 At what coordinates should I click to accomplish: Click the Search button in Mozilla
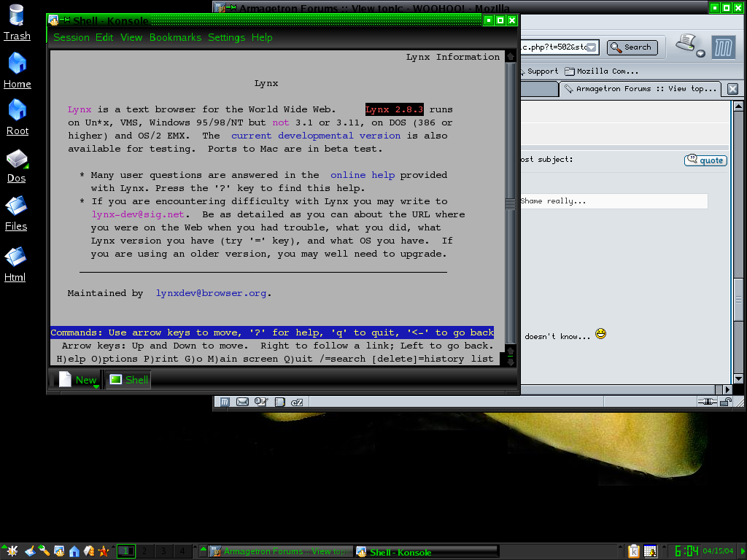pyautogui.click(x=632, y=47)
